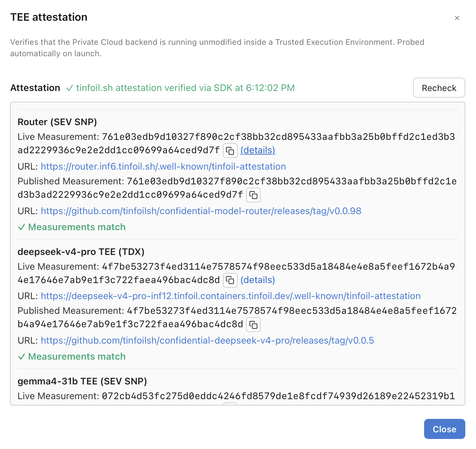The width and height of the screenshot is (476, 449).
Task: Open confidential-model-router v0.0.98 release link
Action: [201, 211]
